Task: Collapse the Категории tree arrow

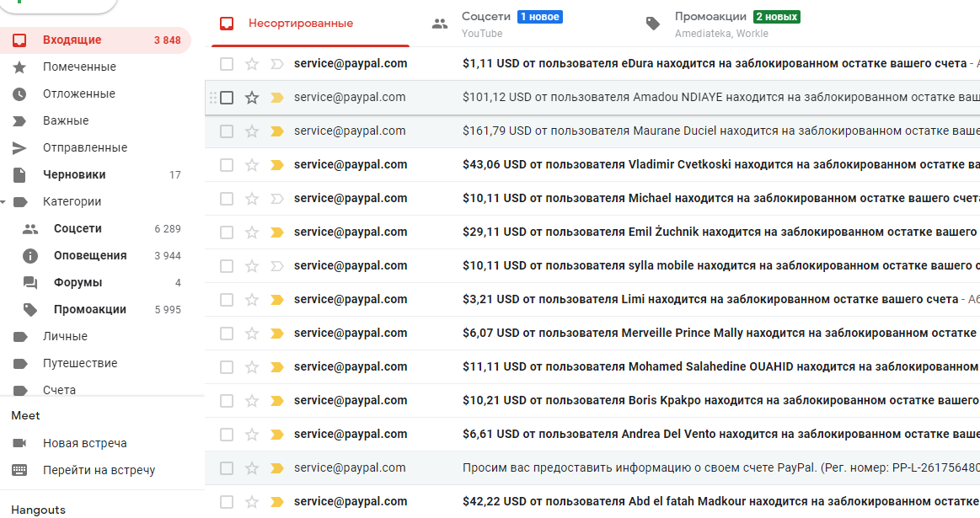Action: pos(3,202)
